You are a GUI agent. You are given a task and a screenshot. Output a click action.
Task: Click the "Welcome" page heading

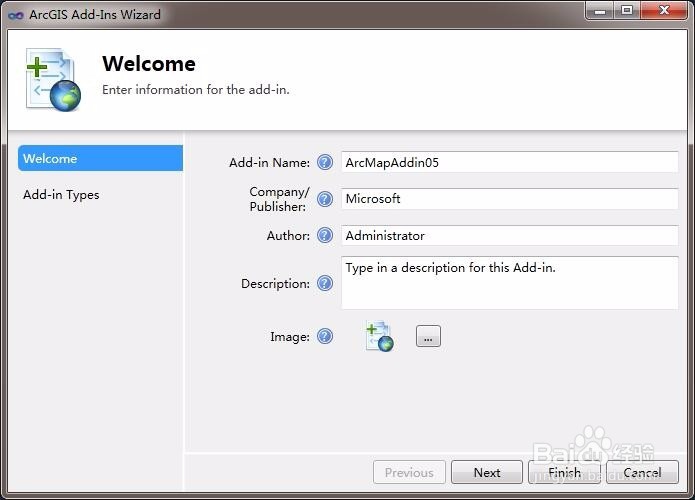[149, 63]
